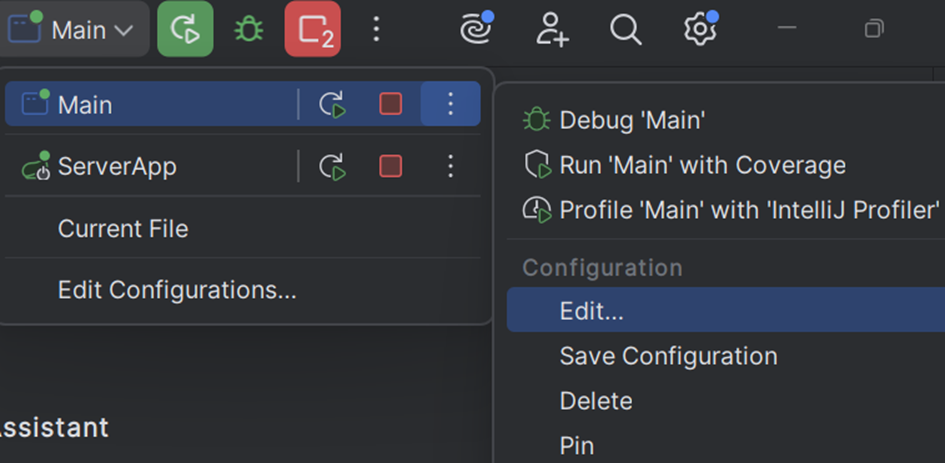Stop the ServerApp configuration

tap(391, 167)
